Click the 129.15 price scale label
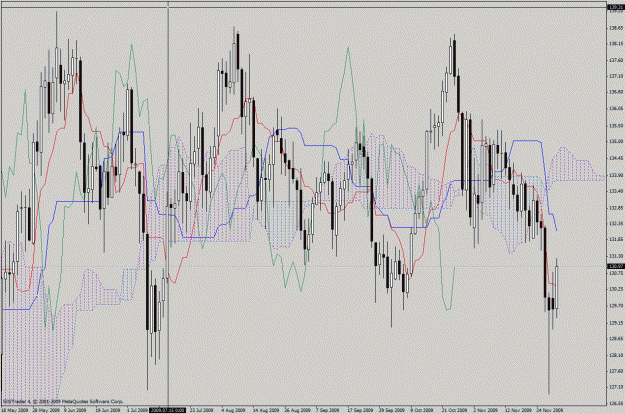 pyautogui.click(x=616, y=323)
